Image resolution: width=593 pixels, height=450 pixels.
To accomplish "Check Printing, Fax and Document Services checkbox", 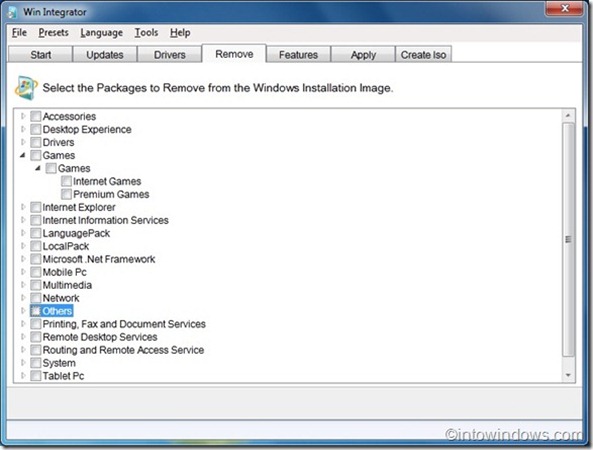I will click(36, 324).
